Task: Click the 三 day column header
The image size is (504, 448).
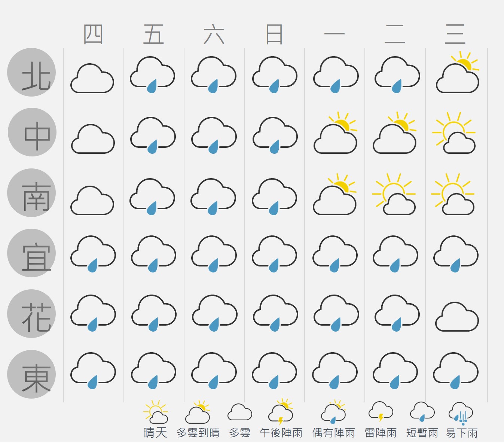Action: coord(455,34)
